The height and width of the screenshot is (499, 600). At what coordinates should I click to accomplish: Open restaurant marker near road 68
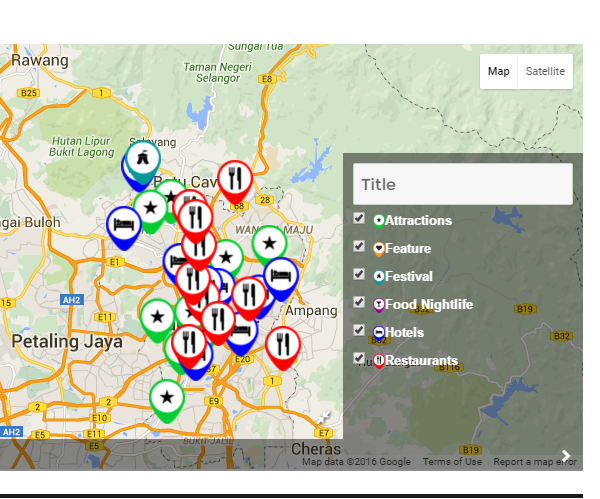tap(235, 179)
